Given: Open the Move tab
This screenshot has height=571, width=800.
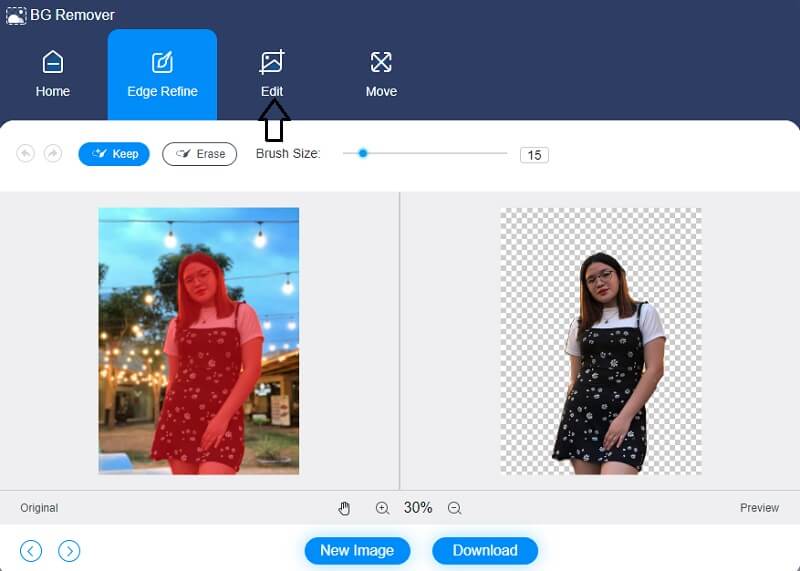Looking at the screenshot, I should [x=381, y=74].
